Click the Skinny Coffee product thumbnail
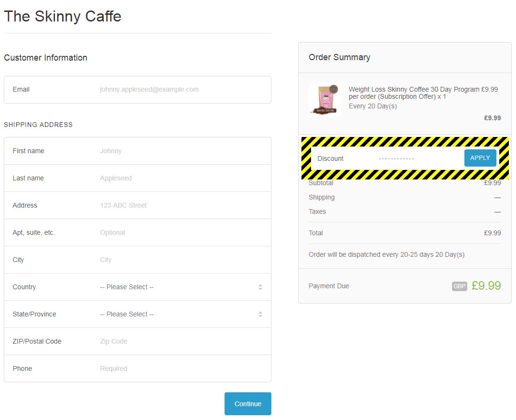Screen dimensions: 516x420 tap(325, 100)
